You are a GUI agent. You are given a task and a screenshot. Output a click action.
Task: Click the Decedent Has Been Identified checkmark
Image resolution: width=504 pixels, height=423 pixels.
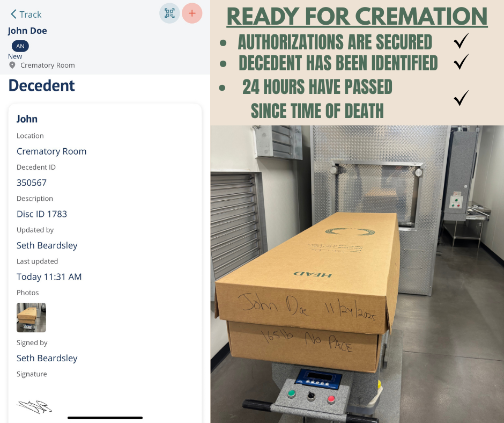coord(461,62)
